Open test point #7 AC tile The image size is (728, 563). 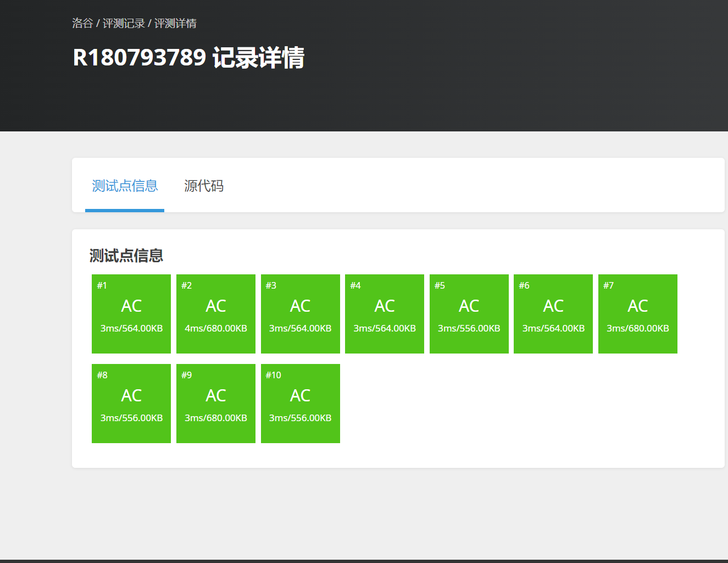pos(638,314)
